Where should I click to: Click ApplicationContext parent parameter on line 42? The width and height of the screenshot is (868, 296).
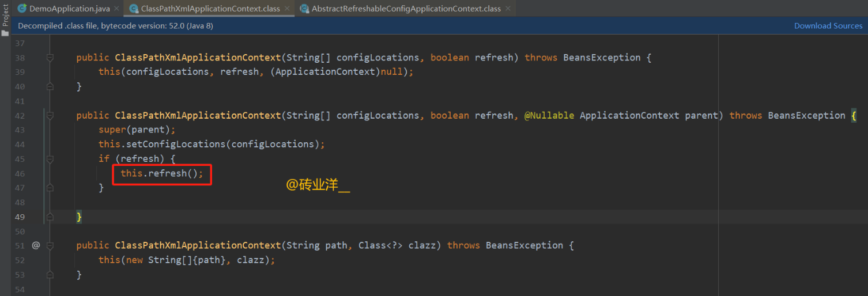coord(649,115)
